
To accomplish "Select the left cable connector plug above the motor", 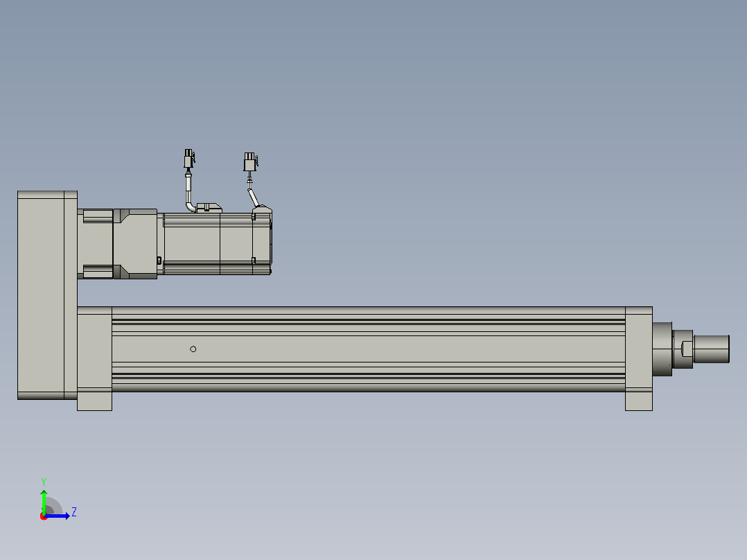I will pyautogui.click(x=189, y=159).
